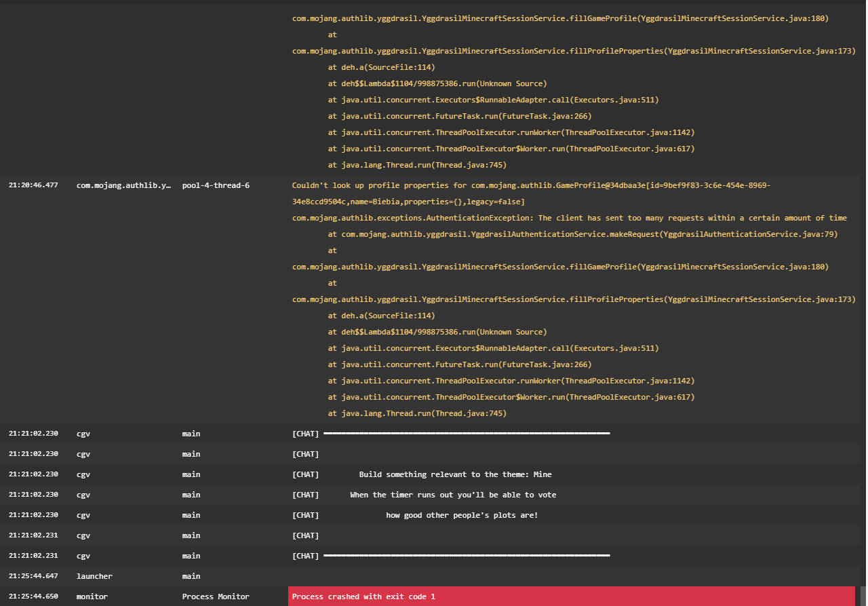Viewport: 868px width, 606px height.
Task: Click the 'how good other people's plots are!' line
Action: click(x=462, y=515)
